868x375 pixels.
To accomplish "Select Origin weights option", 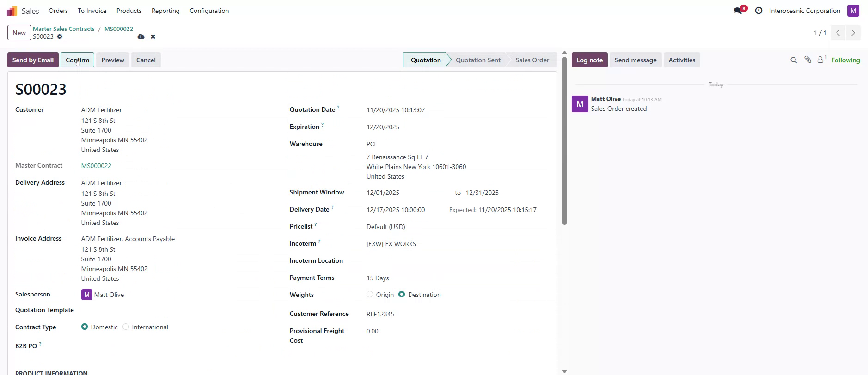I will 370,294.
